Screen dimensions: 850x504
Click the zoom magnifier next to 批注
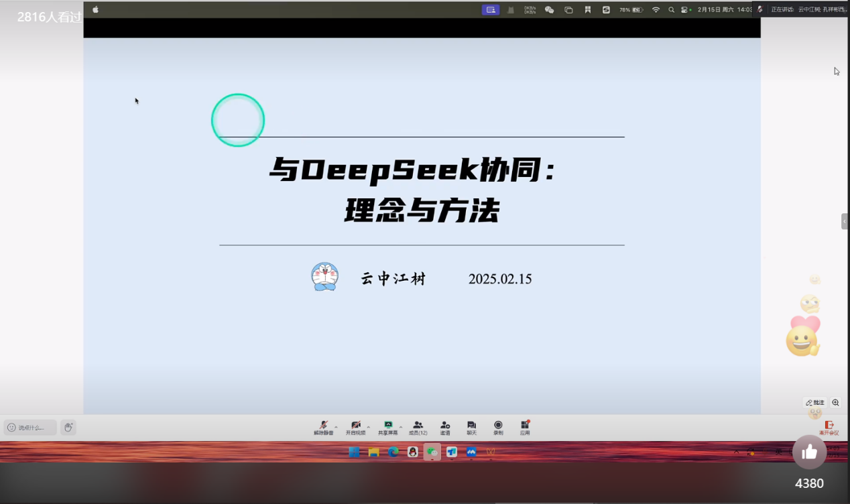(835, 403)
